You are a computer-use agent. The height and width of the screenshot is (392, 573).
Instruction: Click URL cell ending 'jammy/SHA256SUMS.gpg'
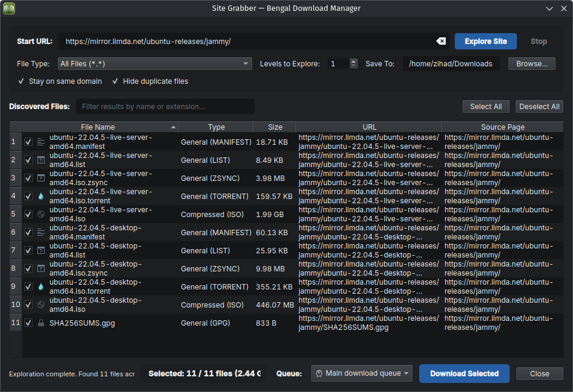tap(369, 323)
